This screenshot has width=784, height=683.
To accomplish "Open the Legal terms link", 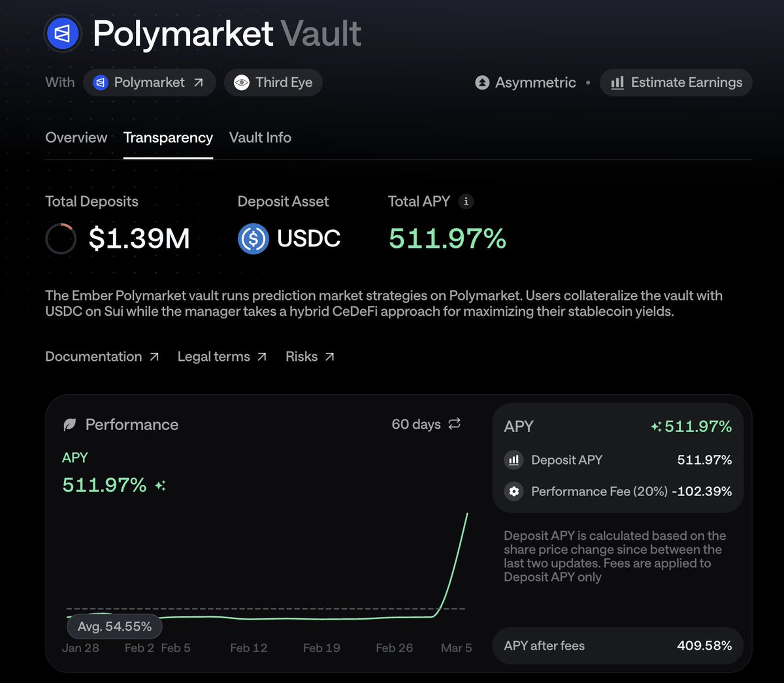I will point(222,356).
